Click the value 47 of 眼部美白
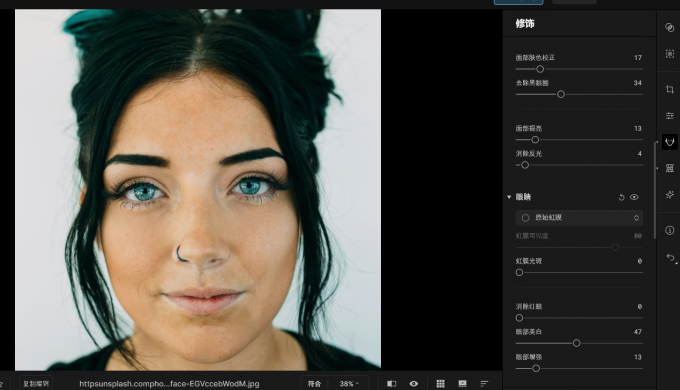Image resolution: width=680 pixels, height=390 pixels. coord(638,332)
